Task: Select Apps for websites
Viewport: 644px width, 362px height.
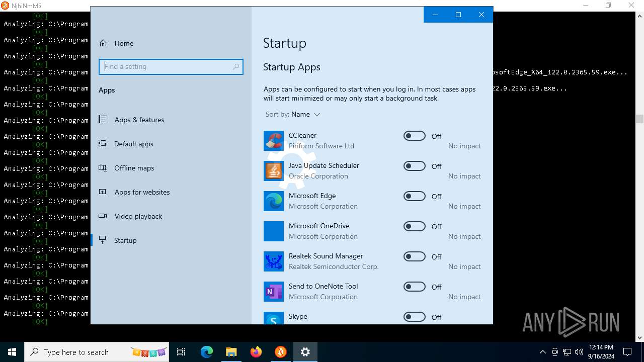Action: point(171,192)
